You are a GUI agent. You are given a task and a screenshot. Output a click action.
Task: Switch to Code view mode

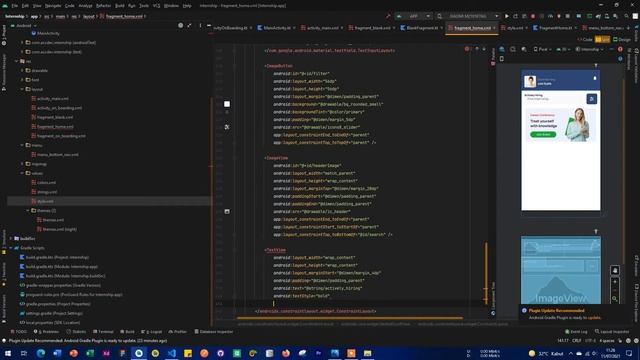[584, 40]
